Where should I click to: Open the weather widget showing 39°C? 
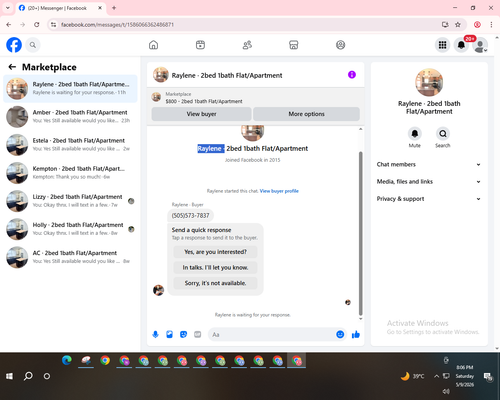(x=413, y=376)
